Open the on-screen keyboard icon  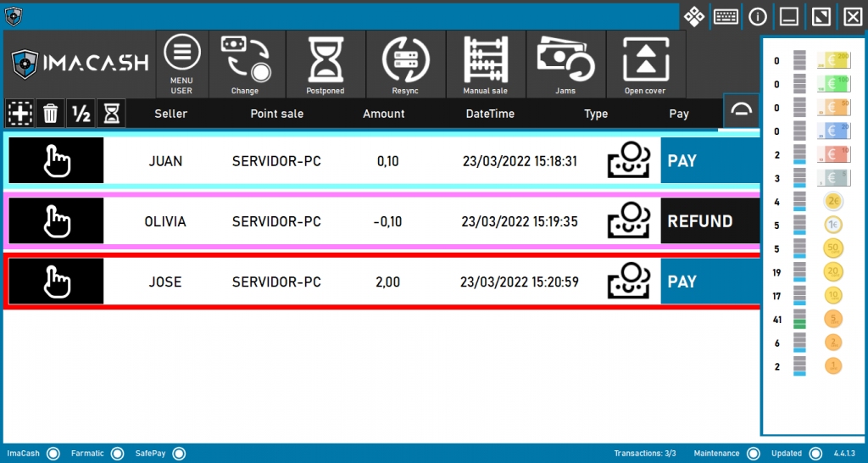point(726,16)
